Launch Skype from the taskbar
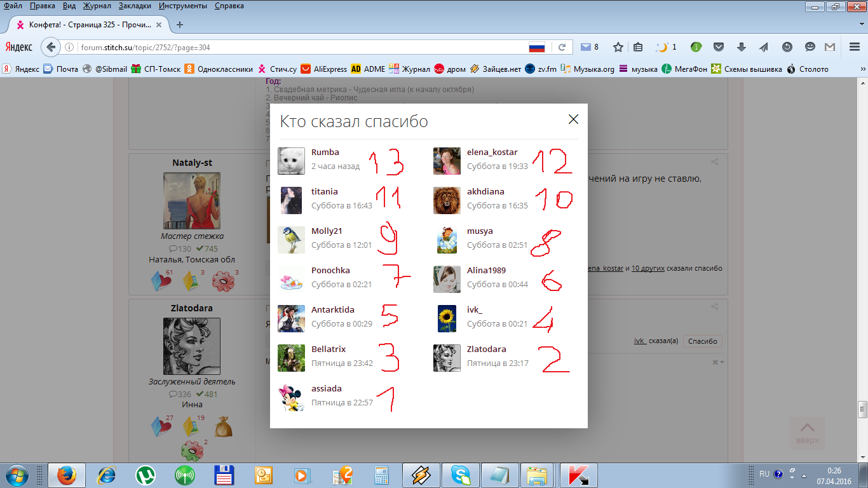Image resolution: width=868 pixels, height=488 pixels. [460, 475]
